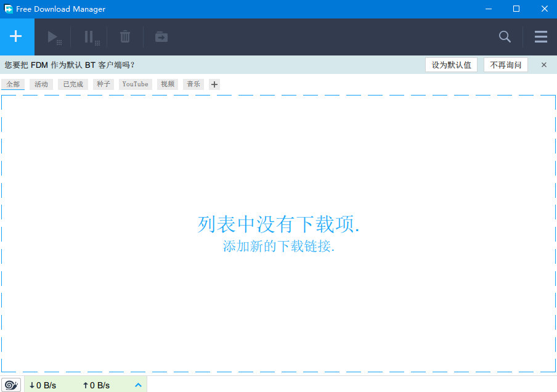557x392 pixels.
Task: Click 不再询问 to dismiss the prompt
Action: [505, 65]
